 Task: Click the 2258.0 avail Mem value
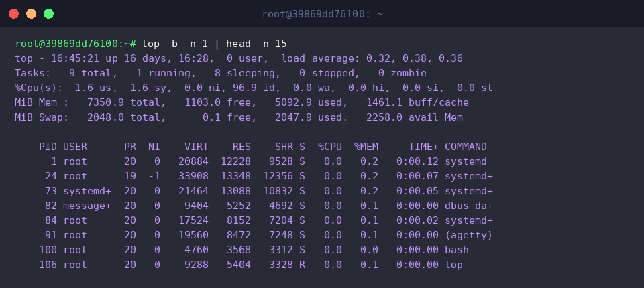coord(415,117)
